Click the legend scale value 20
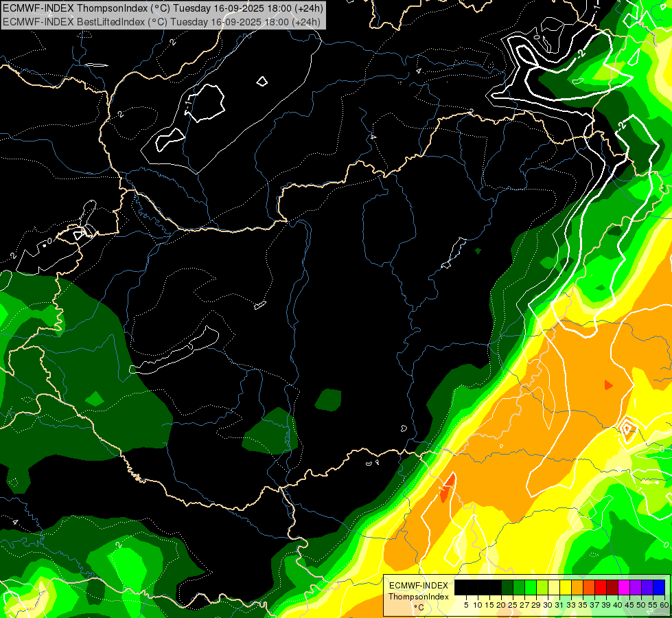672x618 pixels. click(501, 605)
